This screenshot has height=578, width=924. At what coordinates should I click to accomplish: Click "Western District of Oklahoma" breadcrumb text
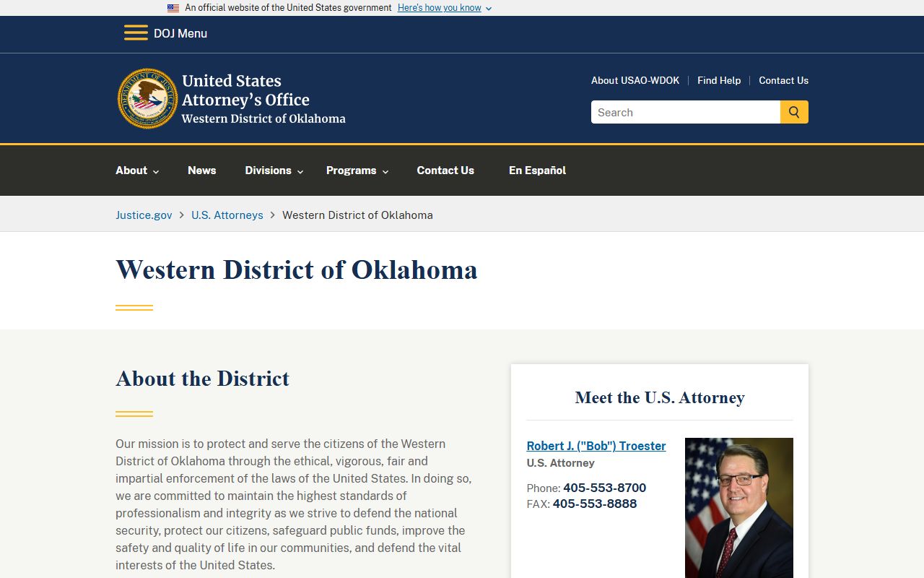pyautogui.click(x=357, y=215)
